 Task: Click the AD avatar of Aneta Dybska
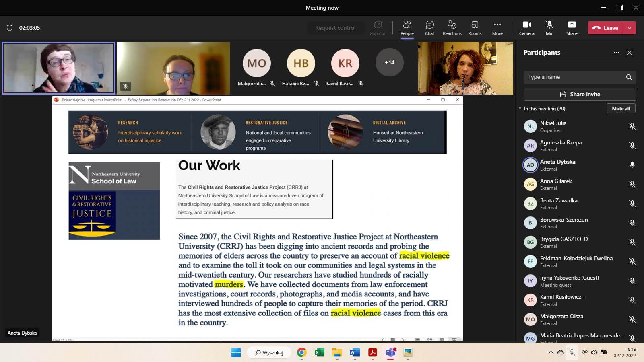(530, 165)
